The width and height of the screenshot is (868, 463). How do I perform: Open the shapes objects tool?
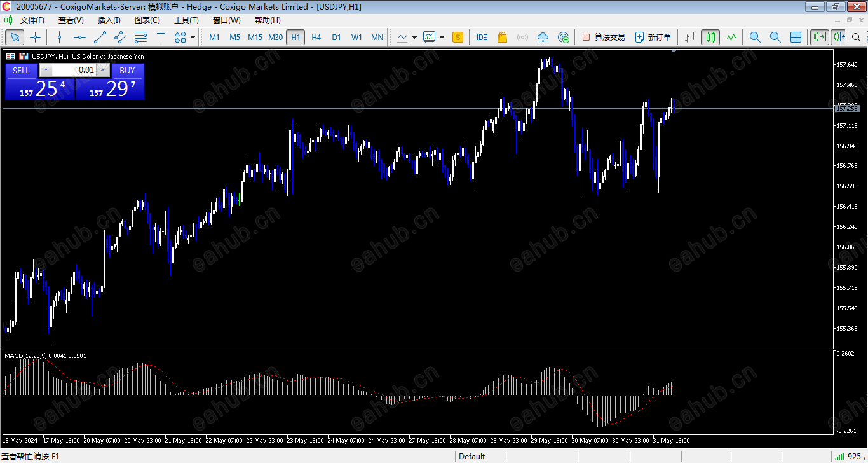(180, 37)
